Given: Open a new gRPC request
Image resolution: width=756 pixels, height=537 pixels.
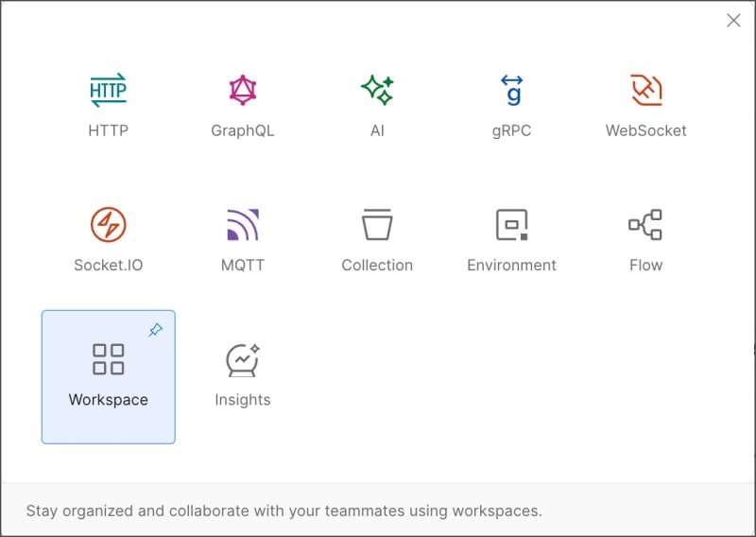Looking at the screenshot, I should pos(511,107).
